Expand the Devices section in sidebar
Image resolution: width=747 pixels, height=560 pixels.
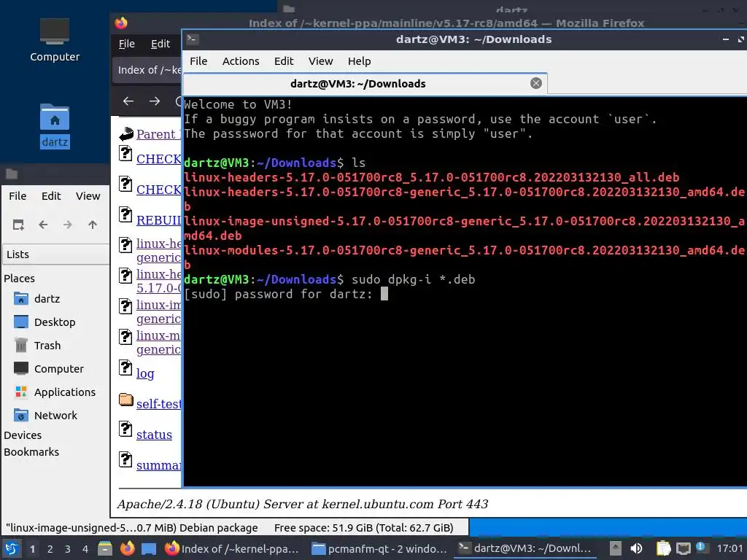[x=23, y=435]
